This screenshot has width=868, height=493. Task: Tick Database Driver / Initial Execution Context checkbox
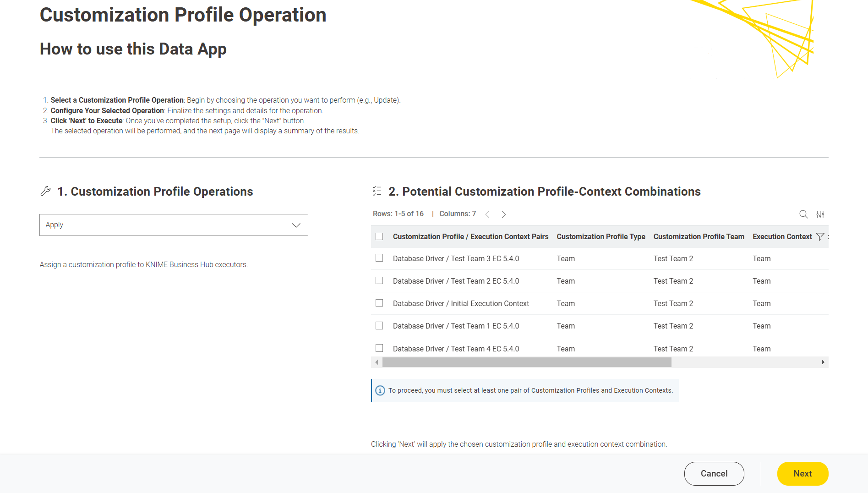coord(379,303)
